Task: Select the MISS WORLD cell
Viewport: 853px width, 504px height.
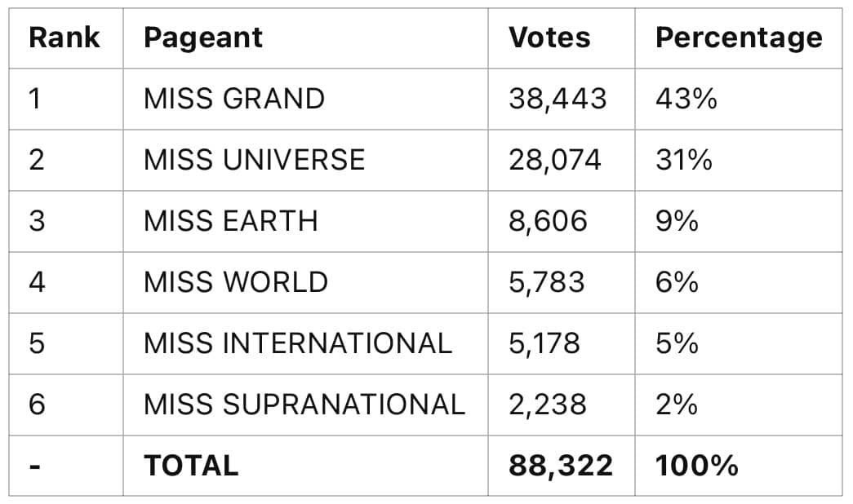Action: (x=236, y=282)
